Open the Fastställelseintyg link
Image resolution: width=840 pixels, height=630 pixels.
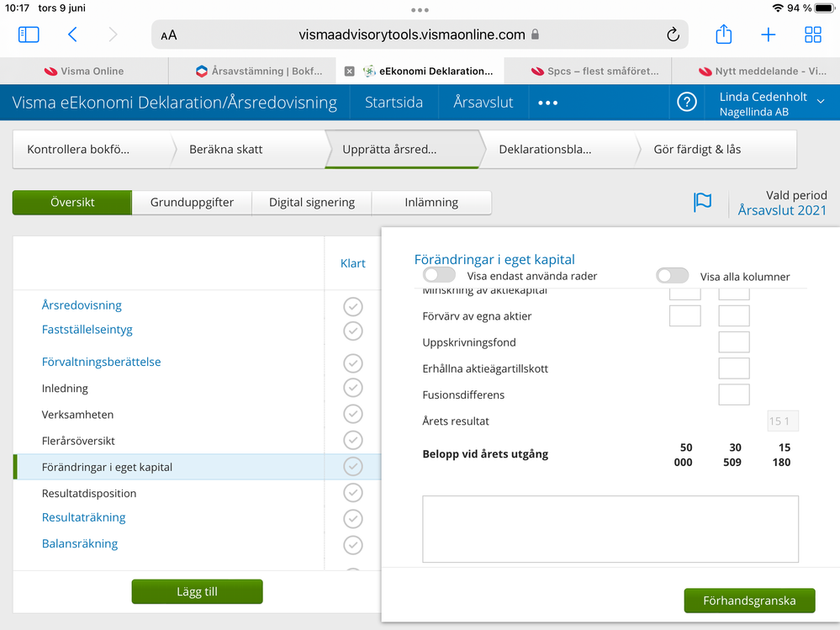[87, 330]
